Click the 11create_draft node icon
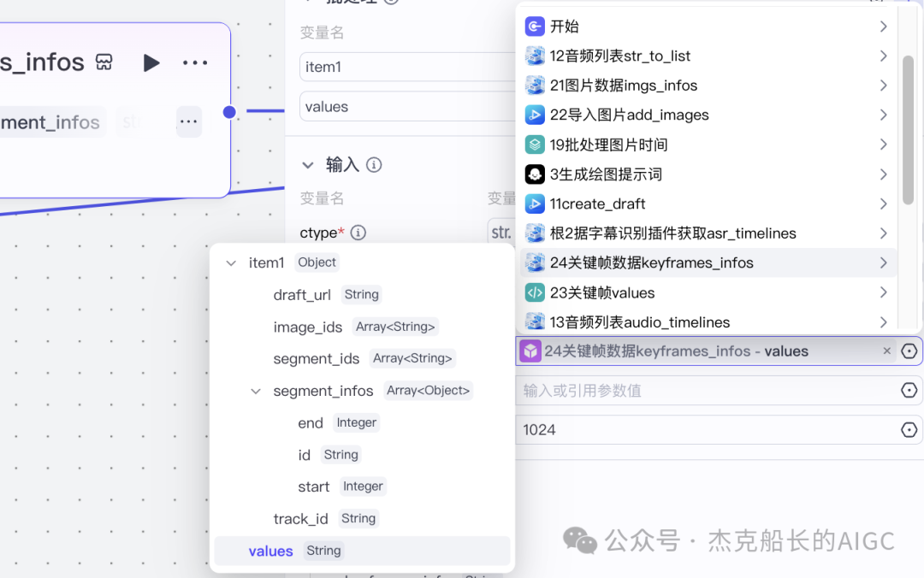The image size is (924, 578). point(535,203)
